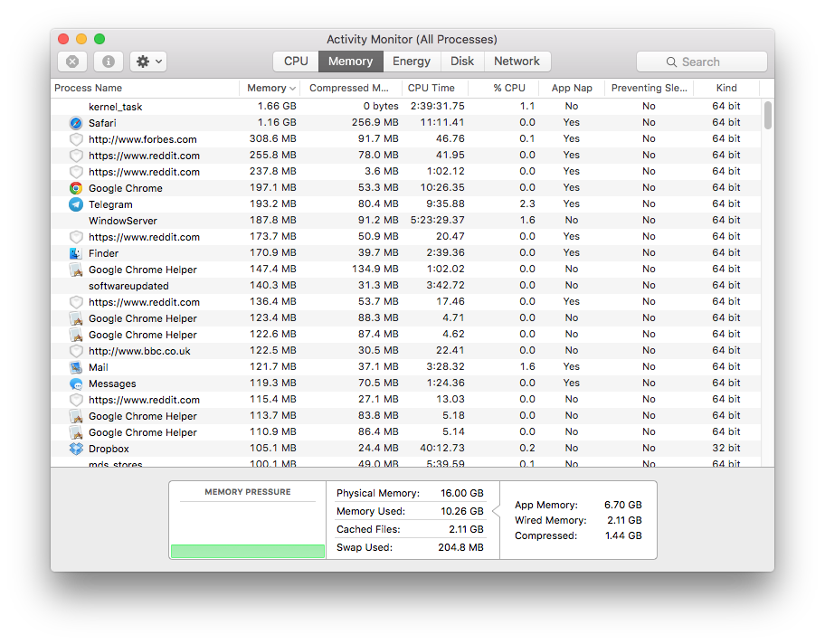This screenshot has height=644, width=825.
Task: Click shield icon of reddit row using 115.4 MB
Action: click(x=76, y=400)
